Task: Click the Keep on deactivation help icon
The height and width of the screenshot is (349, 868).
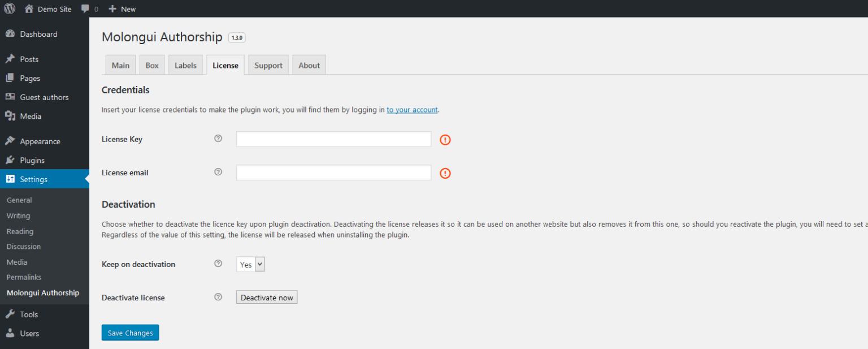Action: pos(218,264)
